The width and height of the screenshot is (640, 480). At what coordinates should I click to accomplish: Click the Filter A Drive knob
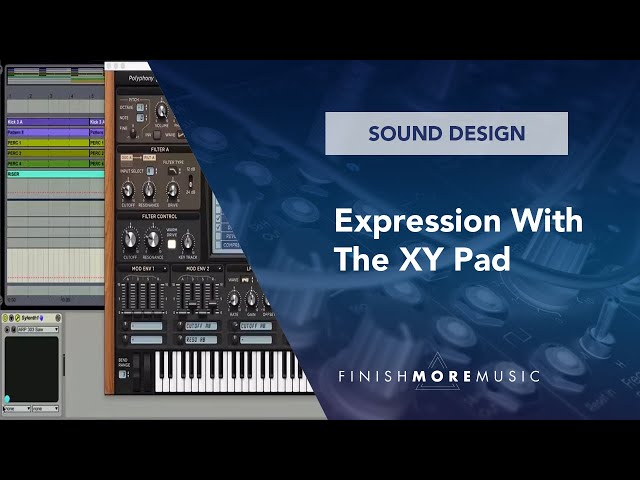click(x=173, y=190)
